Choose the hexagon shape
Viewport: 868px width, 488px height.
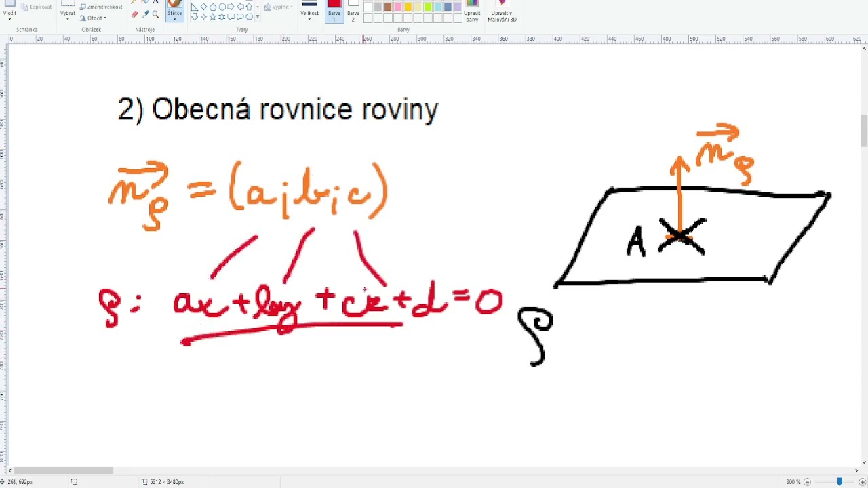(222, 7)
